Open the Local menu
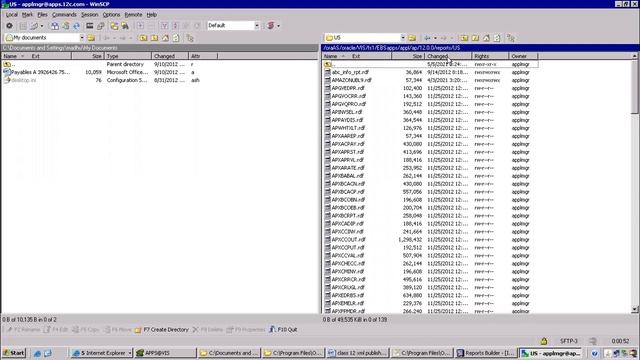The image size is (640, 360). (x=11, y=15)
